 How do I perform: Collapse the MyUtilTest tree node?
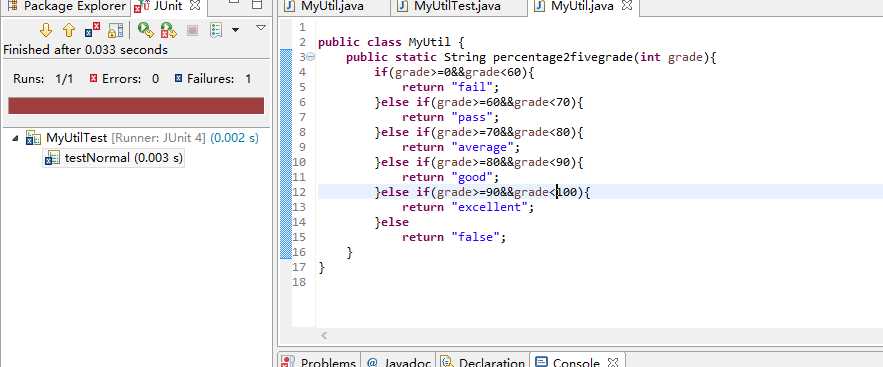(15, 138)
